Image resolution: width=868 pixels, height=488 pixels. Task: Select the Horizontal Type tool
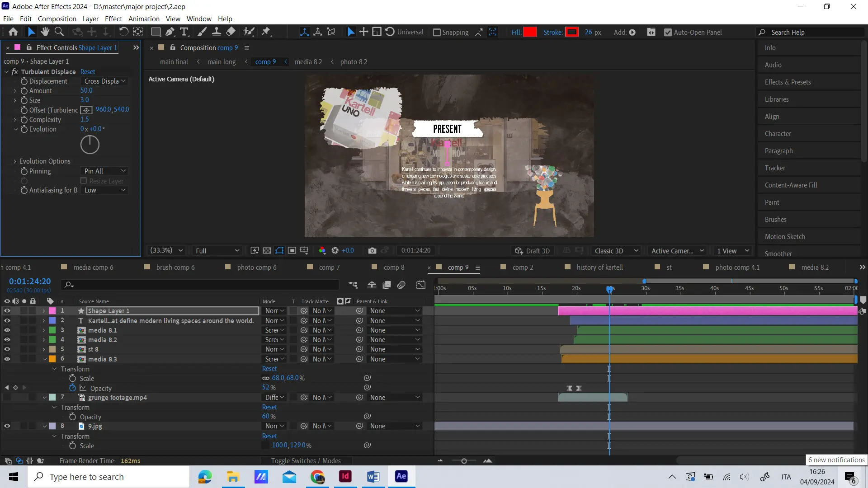184,32
